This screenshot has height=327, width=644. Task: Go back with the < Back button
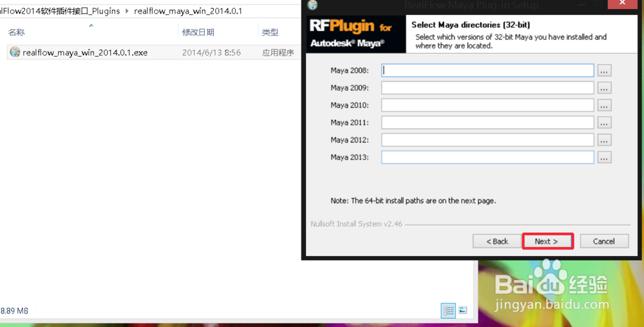click(x=497, y=241)
